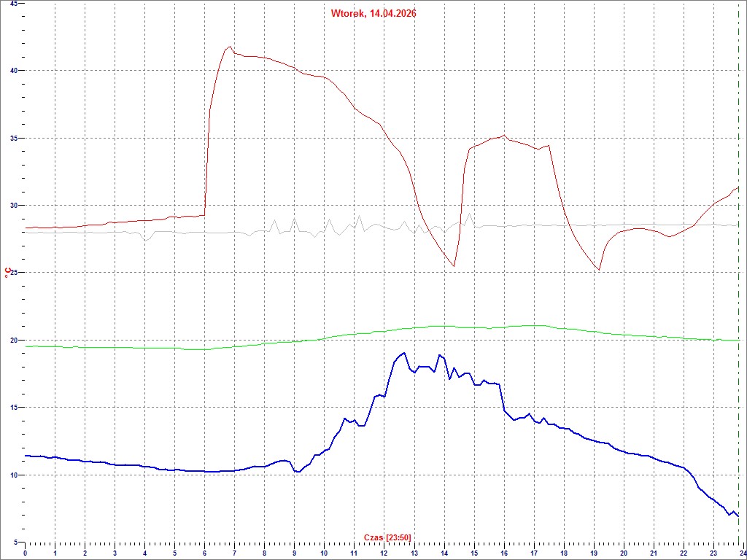
Task: Click the 10 value on temperature axis
Action: click(x=12, y=475)
